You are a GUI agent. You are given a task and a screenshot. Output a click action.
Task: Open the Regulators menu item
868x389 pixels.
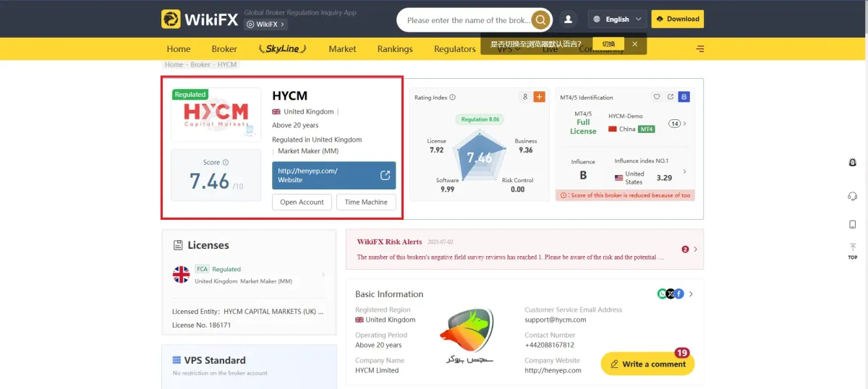coord(455,49)
